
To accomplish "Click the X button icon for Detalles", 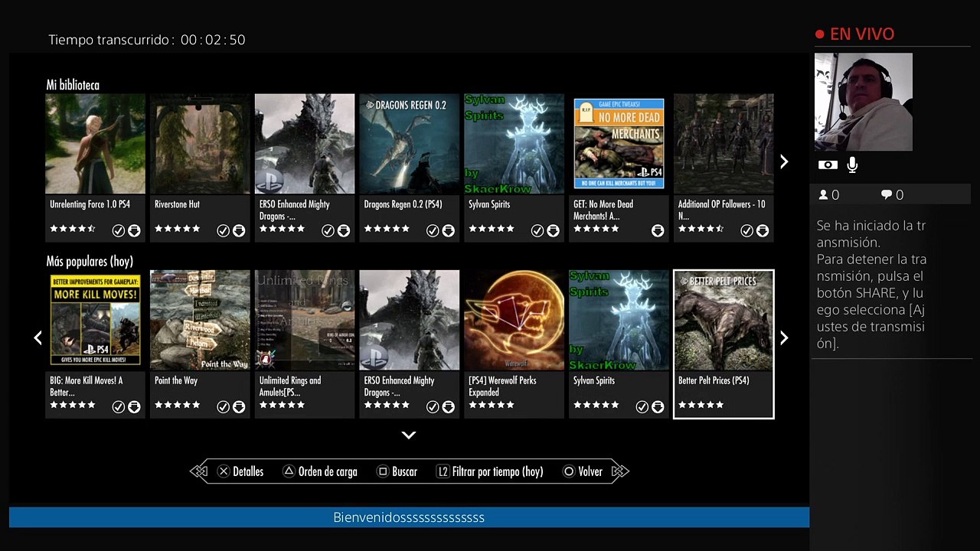I will 224,471.
